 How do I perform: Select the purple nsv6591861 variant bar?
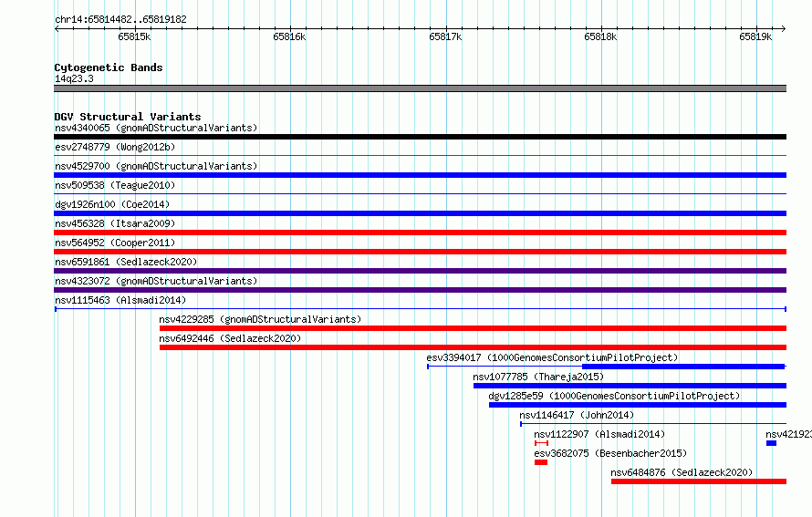click(x=420, y=271)
